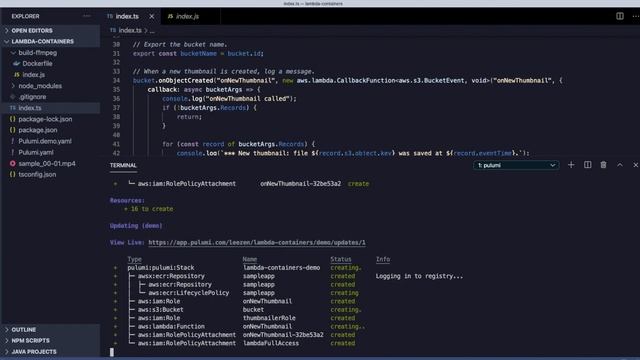Click "+ 16 to create" resources text
Image resolution: width=640 pixels, height=360 pixels.
coord(149,209)
